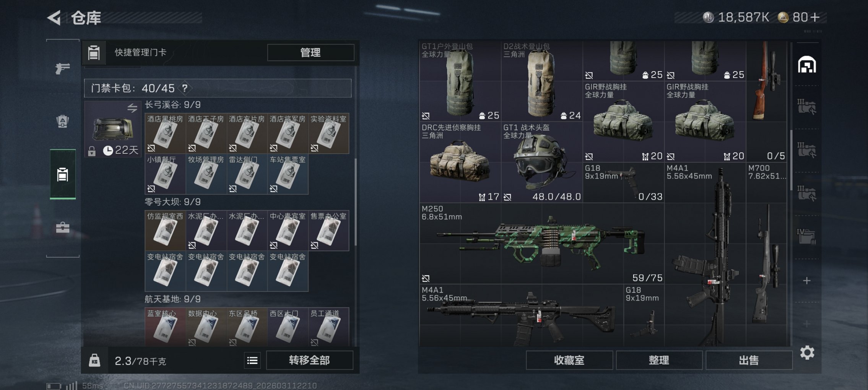Viewport: 868px width, 390px height.
Task: Select the main stash home icon
Action: point(807,65)
